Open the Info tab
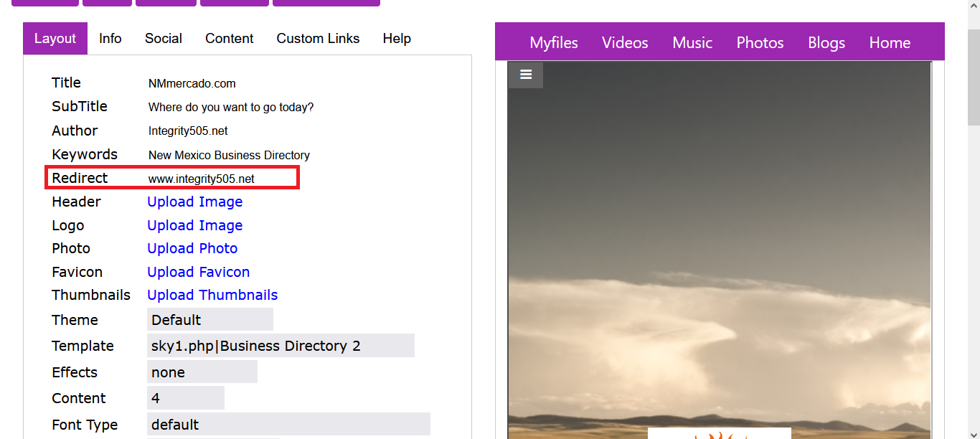Image resolution: width=980 pixels, height=439 pixels. pos(110,39)
